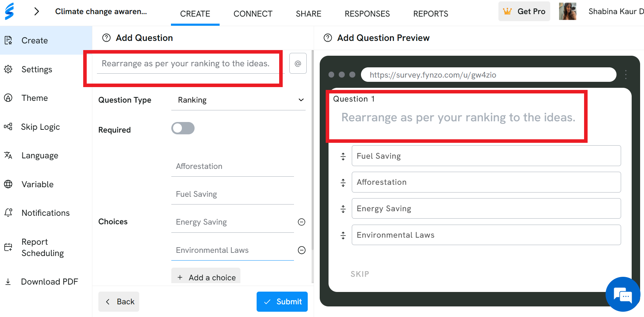Remove the Environmental Laws choice with minus icon
Screen dimensions: 644x317
click(302, 250)
